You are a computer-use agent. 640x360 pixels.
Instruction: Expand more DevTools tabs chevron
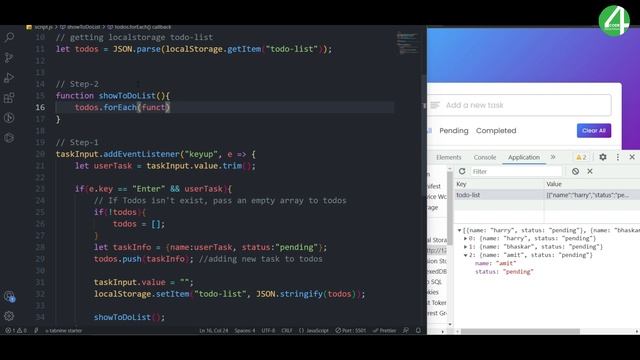553,157
